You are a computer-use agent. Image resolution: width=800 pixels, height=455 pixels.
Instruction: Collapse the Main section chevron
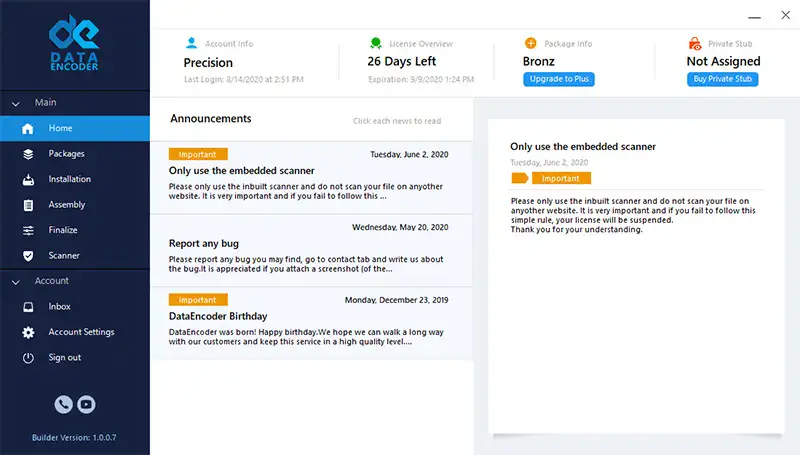tap(16, 104)
